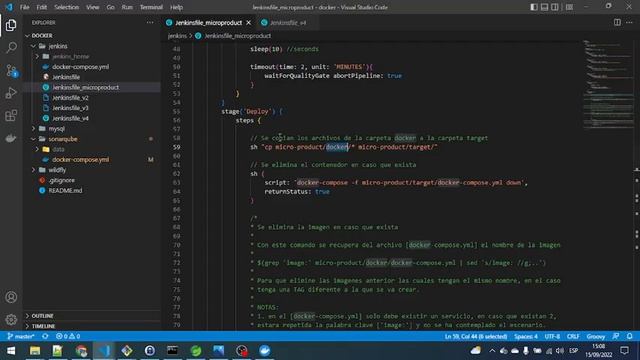Change encoding via UTF-8 indicator
The image size is (640, 360).
(552, 336)
